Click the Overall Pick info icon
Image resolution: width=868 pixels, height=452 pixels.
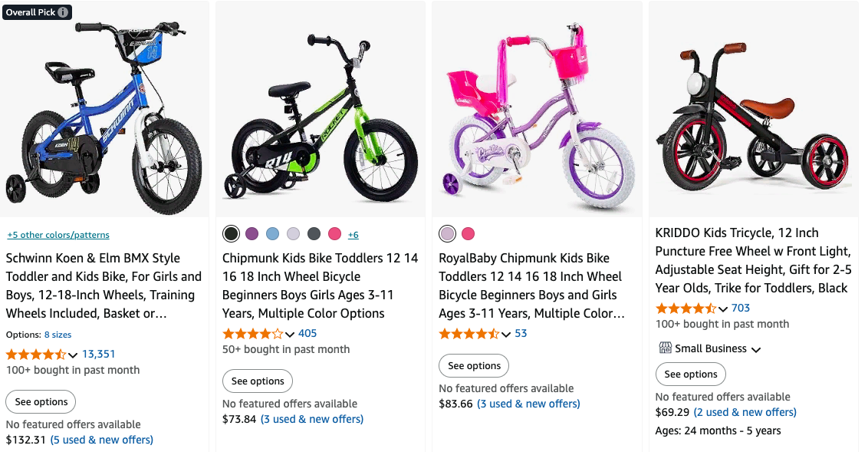(x=63, y=12)
